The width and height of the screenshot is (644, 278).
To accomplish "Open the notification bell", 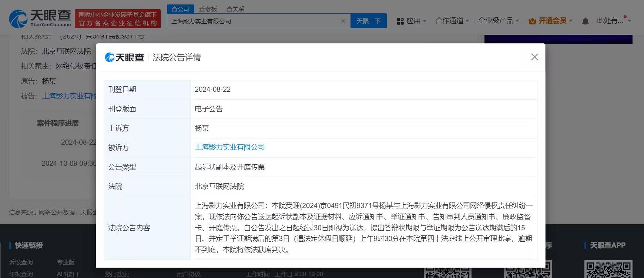I will (x=585, y=21).
